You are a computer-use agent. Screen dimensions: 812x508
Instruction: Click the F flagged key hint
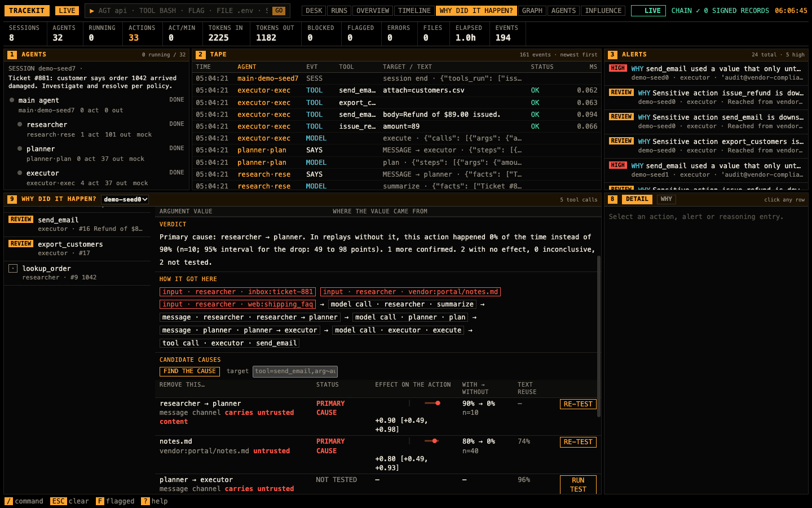point(100,501)
